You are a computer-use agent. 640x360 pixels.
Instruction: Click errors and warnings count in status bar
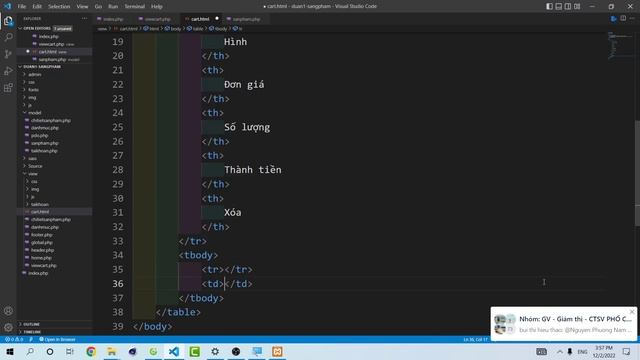tap(13, 340)
